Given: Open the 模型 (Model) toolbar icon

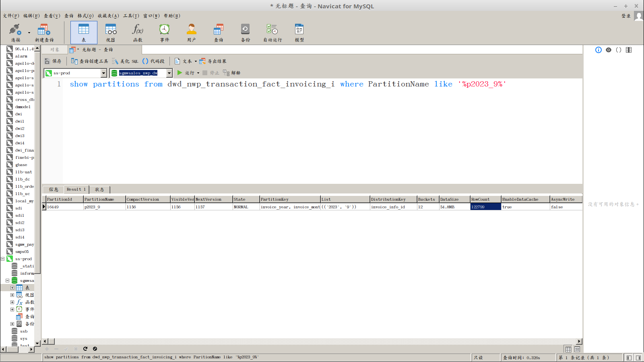Looking at the screenshot, I should [299, 32].
